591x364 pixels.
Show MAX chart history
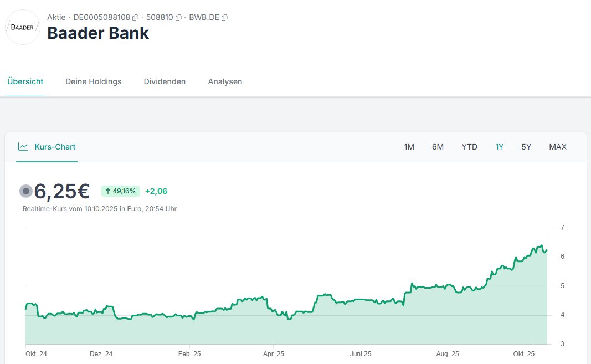[x=558, y=147]
